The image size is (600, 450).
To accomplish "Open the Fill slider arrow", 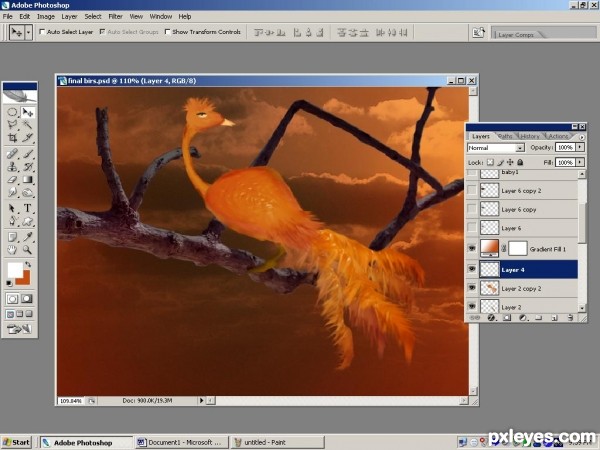I will coord(580,162).
